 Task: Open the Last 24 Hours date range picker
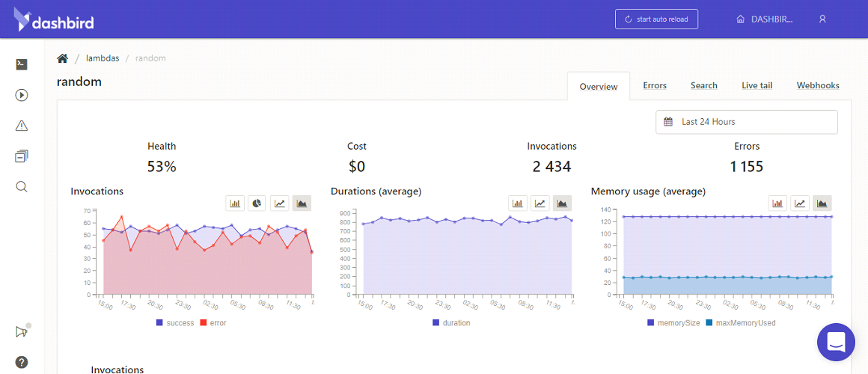746,122
